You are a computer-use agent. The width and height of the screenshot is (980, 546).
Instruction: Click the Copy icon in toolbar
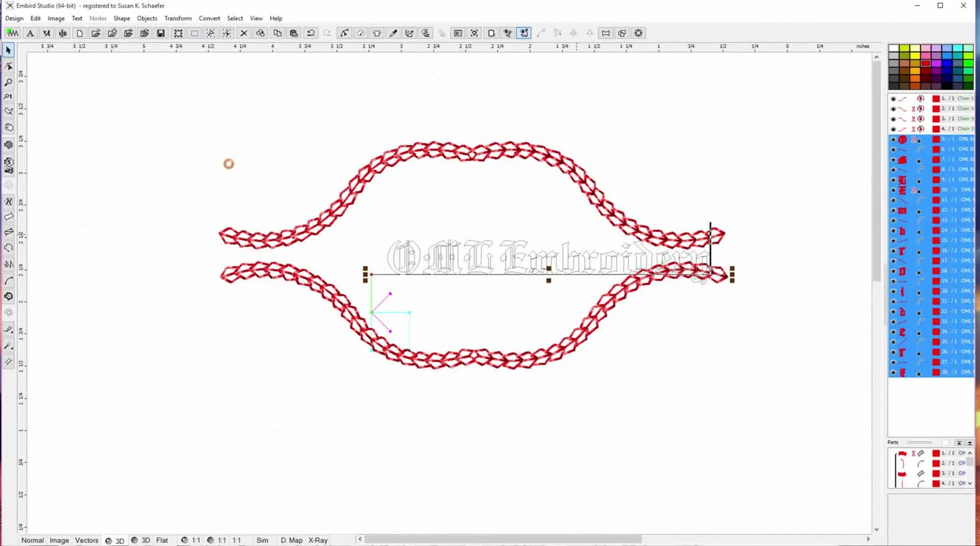click(277, 33)
